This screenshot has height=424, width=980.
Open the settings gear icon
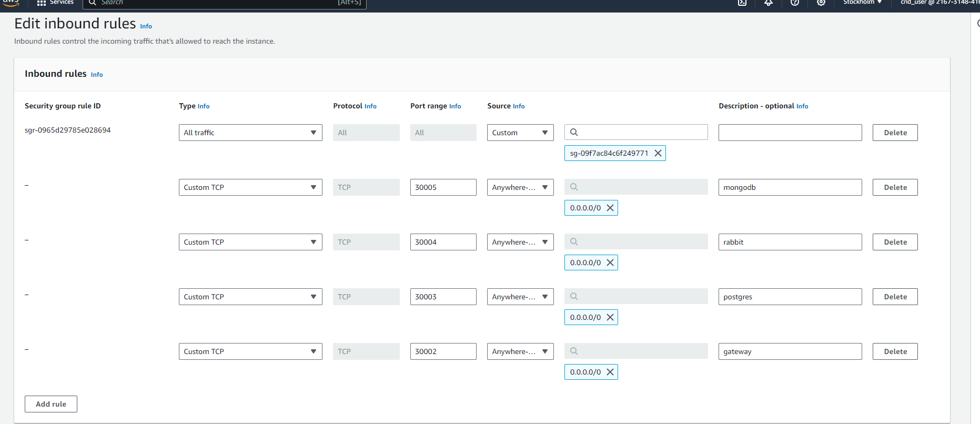(x=821, y=3)
